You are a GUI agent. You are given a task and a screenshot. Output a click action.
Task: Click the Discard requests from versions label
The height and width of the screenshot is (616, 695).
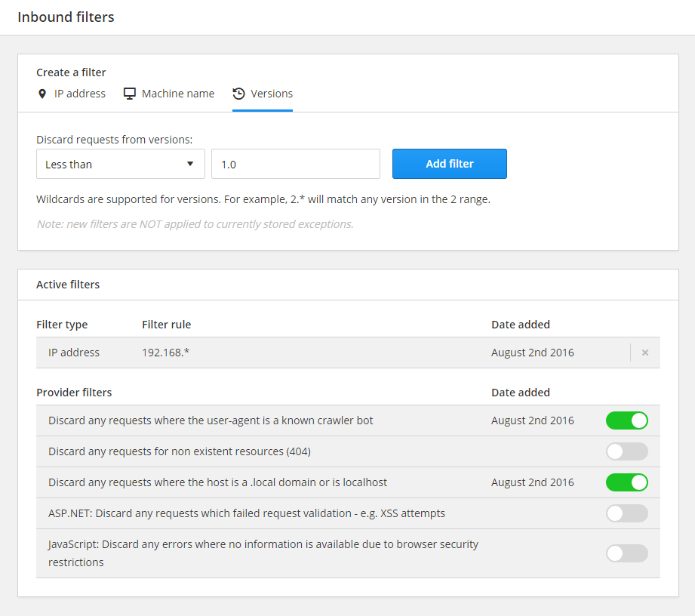click(115, 140)
